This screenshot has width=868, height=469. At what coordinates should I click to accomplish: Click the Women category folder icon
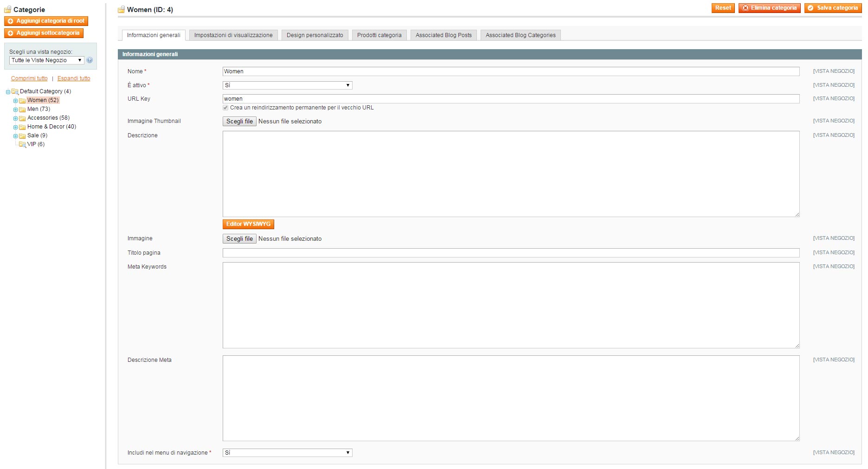pyautogui.click(x=22, y=101)
